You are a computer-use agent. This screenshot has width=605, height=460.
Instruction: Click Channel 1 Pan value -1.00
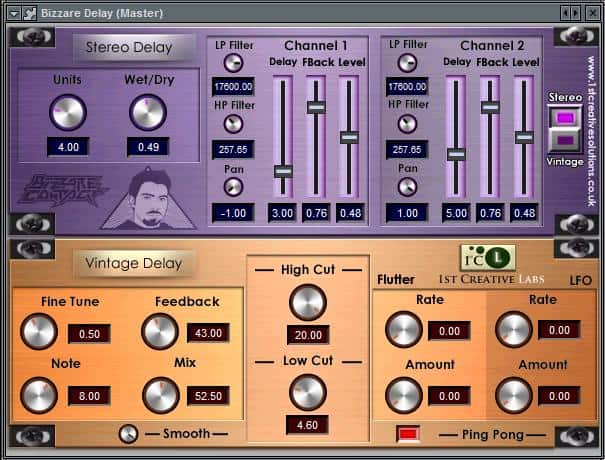[233, 213]
